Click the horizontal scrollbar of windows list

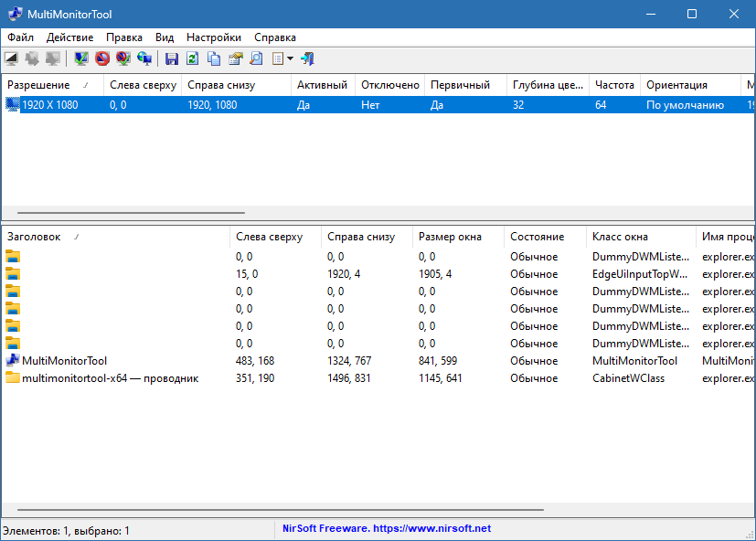coord(281,509)
